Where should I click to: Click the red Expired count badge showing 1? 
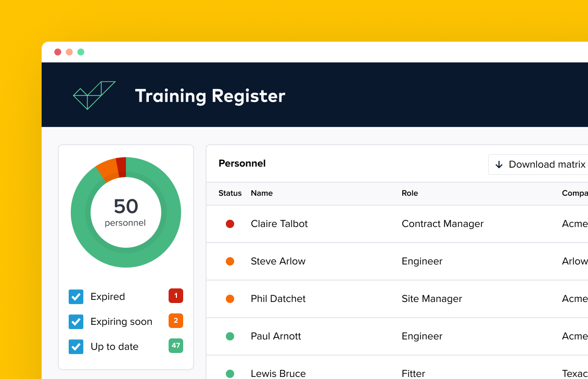pos(175,296)
